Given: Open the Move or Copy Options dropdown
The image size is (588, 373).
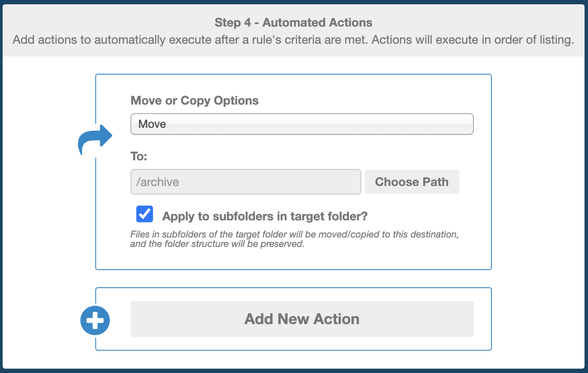Looking at the screenshot, I should coord(302,124).
